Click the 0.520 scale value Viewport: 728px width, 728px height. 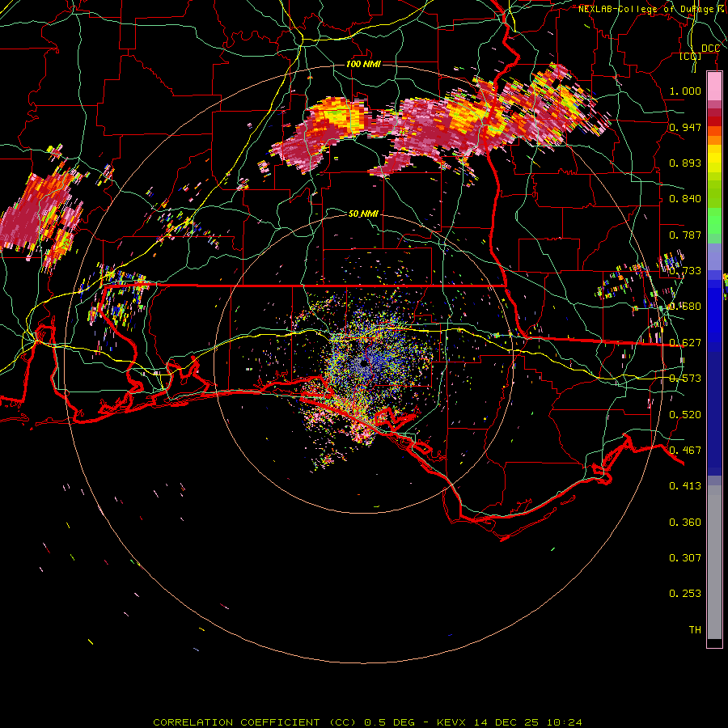coord(685,414)
